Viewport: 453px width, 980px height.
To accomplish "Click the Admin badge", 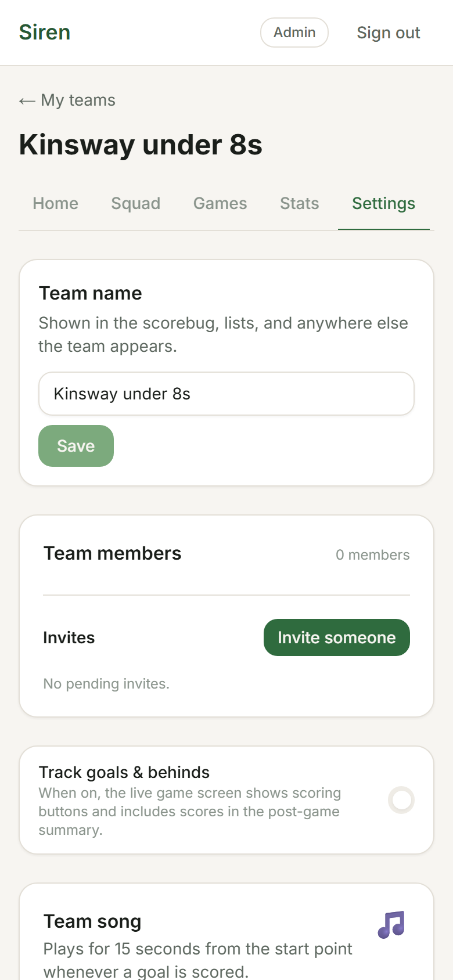I will 294,33.
